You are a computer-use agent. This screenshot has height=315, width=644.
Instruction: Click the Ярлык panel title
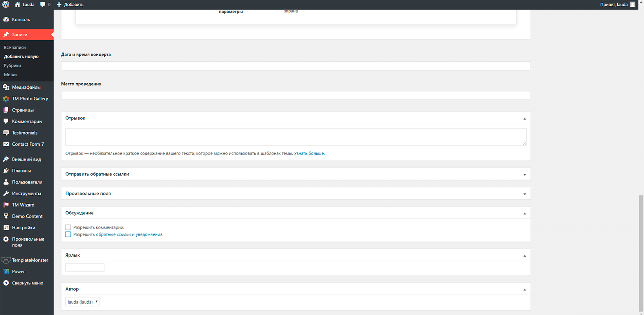point(72,255)
